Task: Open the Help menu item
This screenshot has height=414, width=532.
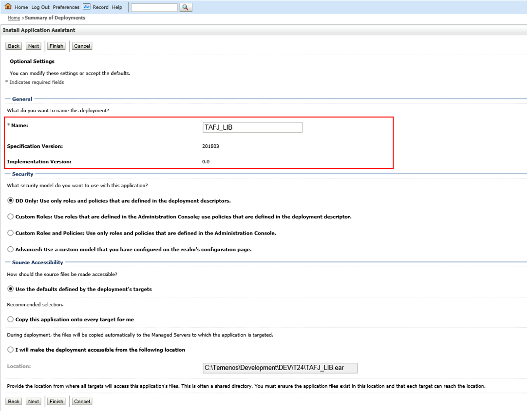Action: [117, 7]
